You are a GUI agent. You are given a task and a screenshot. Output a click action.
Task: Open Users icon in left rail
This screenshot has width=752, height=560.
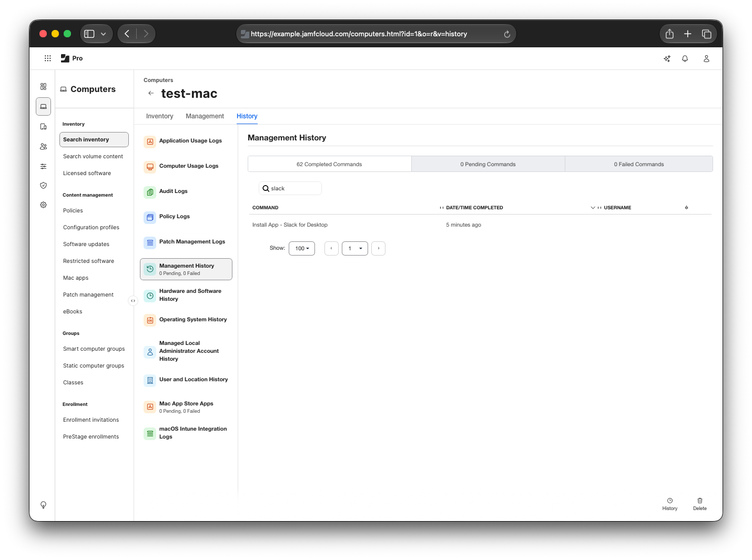pos(43,146)
